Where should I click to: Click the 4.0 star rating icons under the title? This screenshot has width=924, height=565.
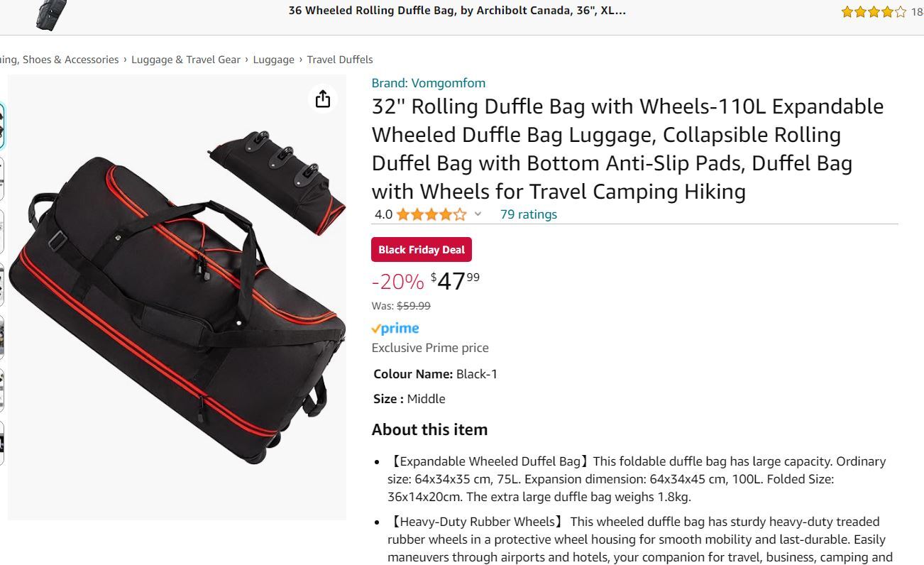click(x=431, y=214)
